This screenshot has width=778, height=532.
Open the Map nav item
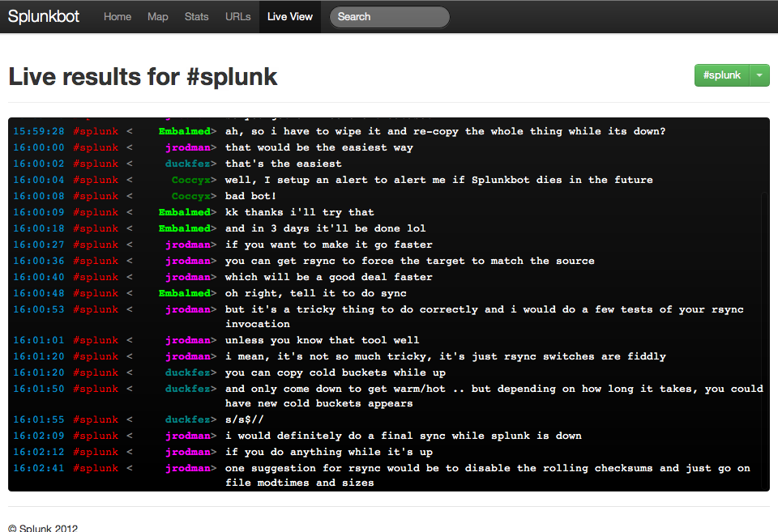click(x=158, y=16)
